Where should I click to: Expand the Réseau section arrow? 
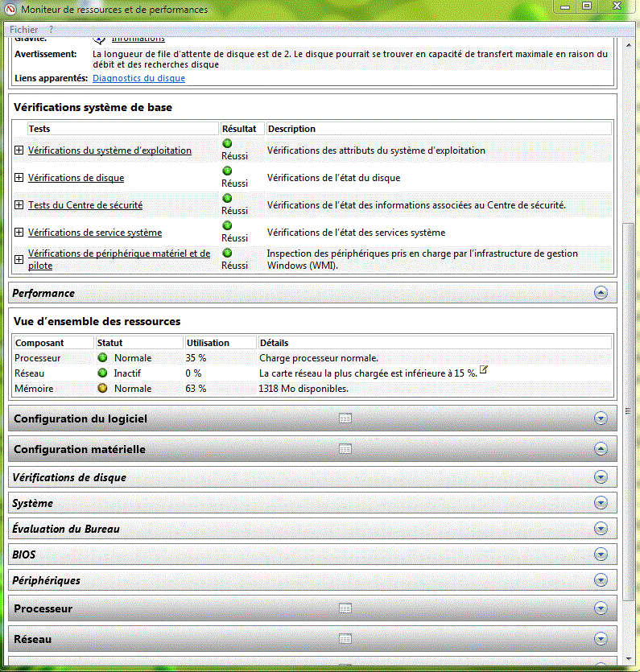coord(601,639)
